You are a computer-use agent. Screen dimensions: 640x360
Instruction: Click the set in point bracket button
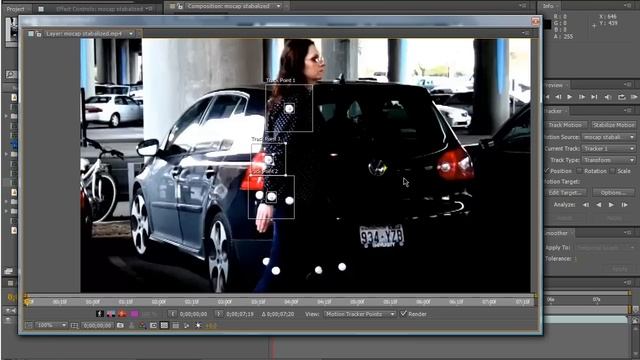tap(173, 314)
